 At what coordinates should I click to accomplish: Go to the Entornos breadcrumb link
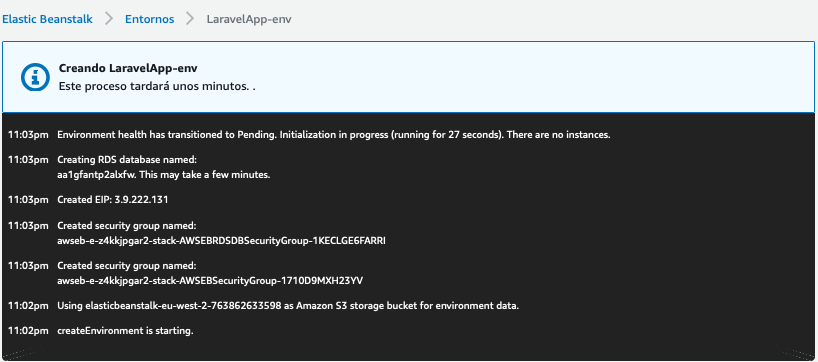coord(149,19)
